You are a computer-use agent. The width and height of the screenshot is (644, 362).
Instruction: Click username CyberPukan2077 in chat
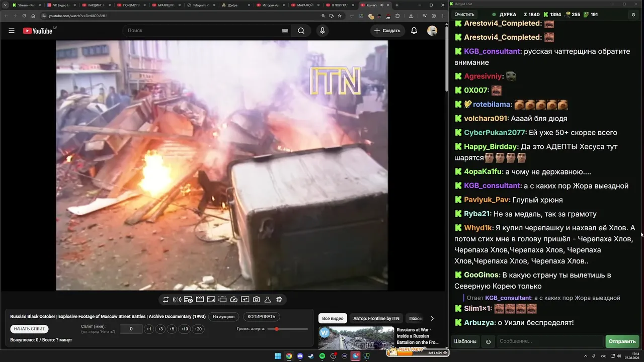pos(495,133)
